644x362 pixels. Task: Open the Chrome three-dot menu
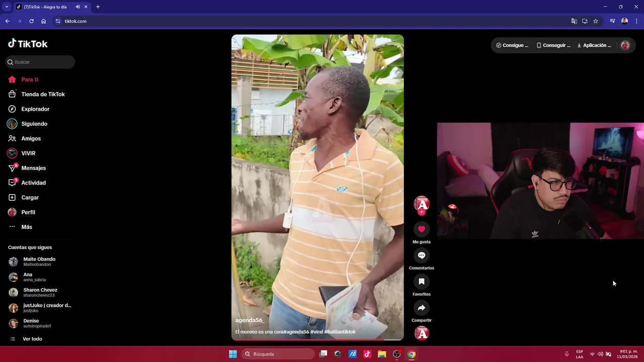[x=637, y=21]
